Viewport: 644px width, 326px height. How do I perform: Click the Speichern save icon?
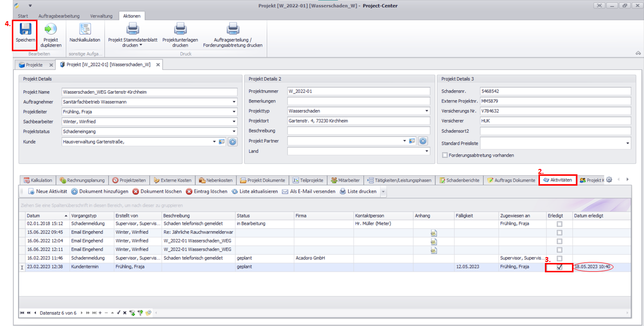[x=25, y=29]
